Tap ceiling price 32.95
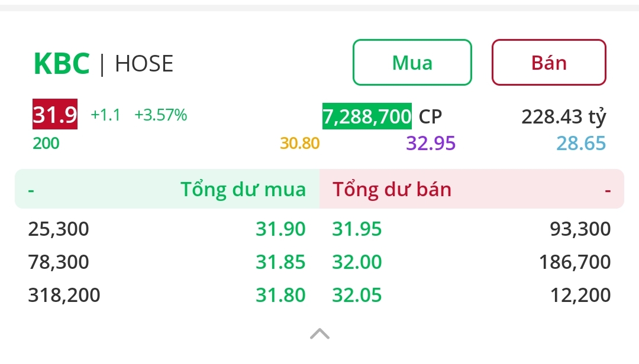This screenshot has width=639, height=364. (x=431, y=143)
